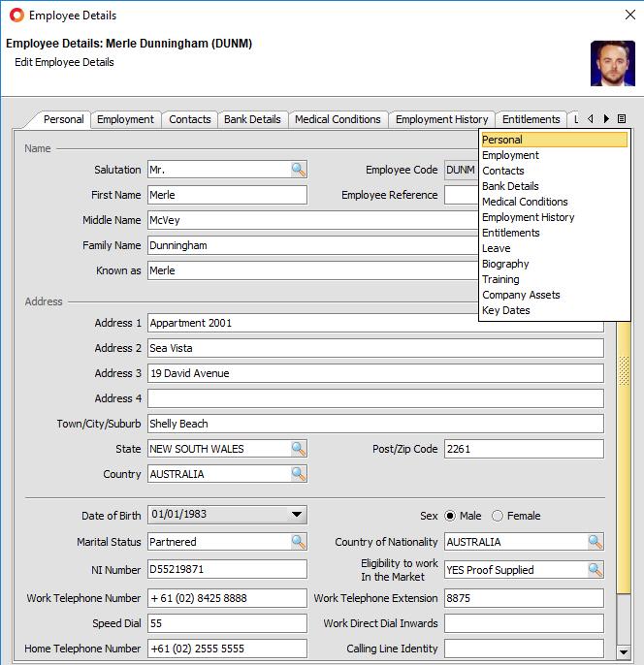This screenshot has height=665, width=644.
Task: Choose Company Assets from tab list
Action: pos(521,295)
